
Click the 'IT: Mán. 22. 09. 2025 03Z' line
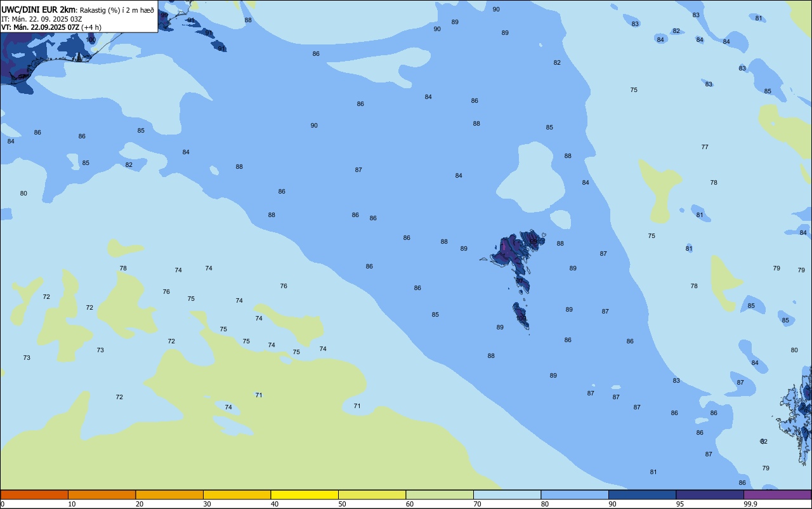[42, 18]
